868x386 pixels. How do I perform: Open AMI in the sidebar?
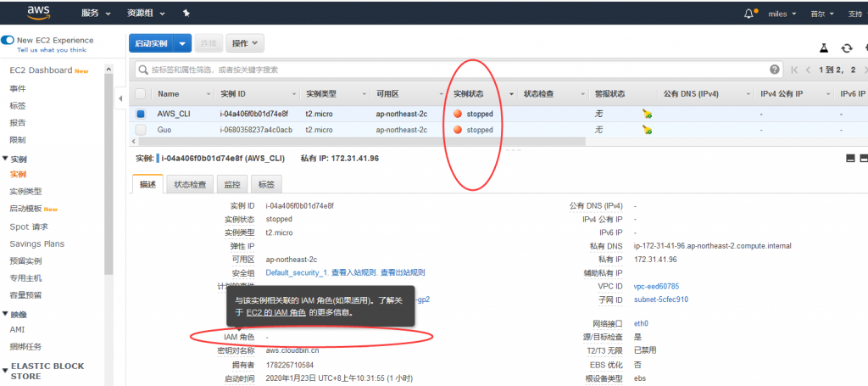tap(17, 329)
